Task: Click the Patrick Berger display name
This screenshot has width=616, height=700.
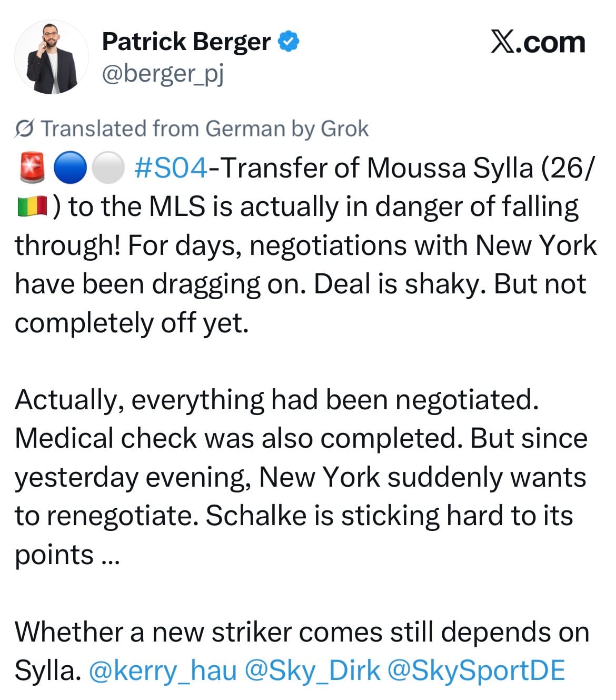Action: pos(186,41)
